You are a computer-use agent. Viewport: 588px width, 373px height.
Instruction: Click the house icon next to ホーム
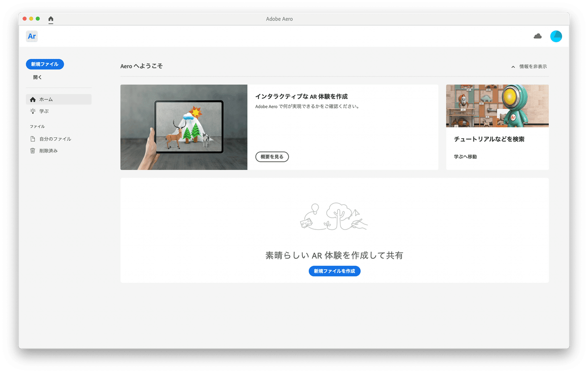[x=33, y=99]
